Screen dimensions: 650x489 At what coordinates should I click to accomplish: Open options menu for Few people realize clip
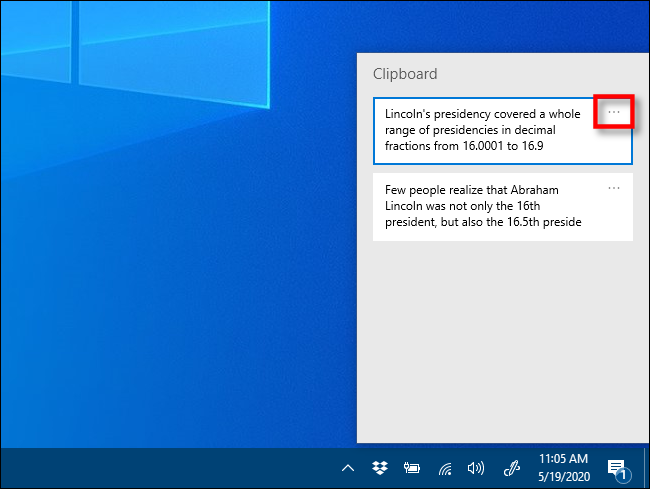[614, 188]
